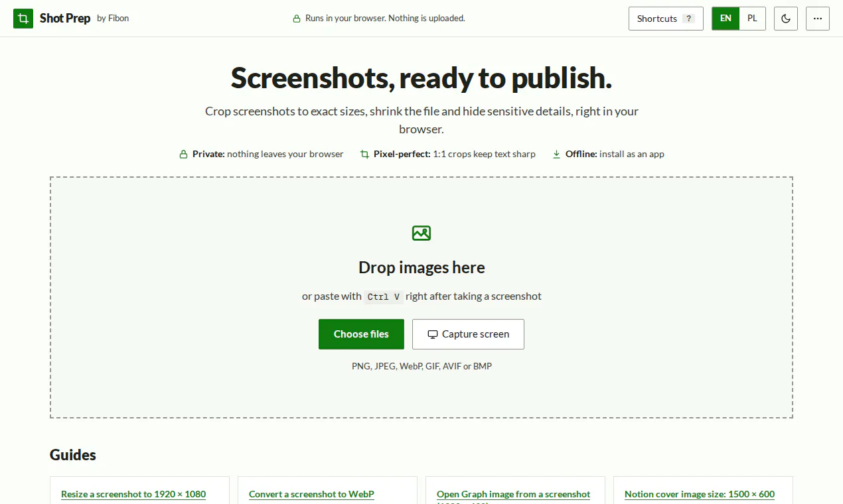The width and height of the screenshot is (843, 504).
Task: Click the "Shot Prep" brand name text
Action: 65,19
